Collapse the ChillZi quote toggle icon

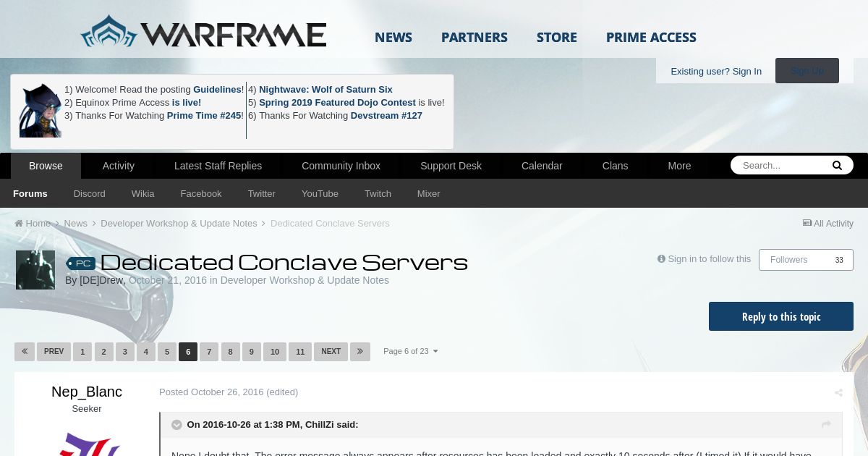[176, 425]
